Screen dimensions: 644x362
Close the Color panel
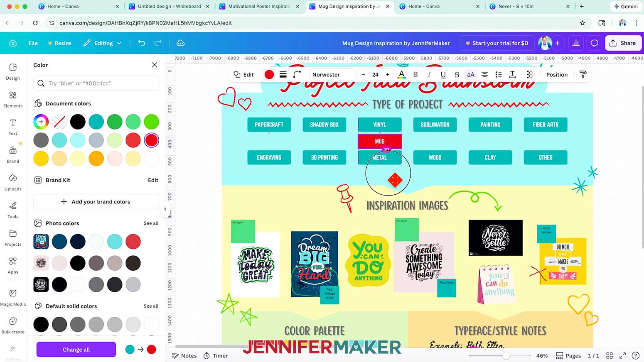pyautogui.click(x=155, y=65)
